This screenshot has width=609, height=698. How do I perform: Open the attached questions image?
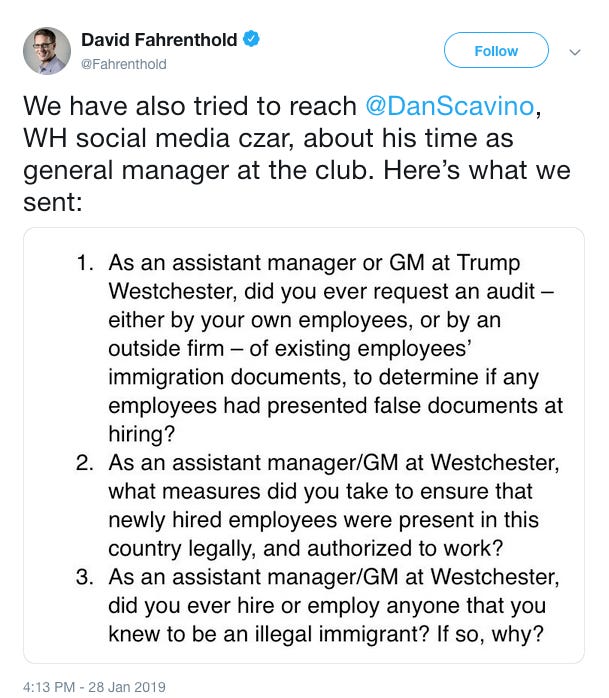[304, 445]
